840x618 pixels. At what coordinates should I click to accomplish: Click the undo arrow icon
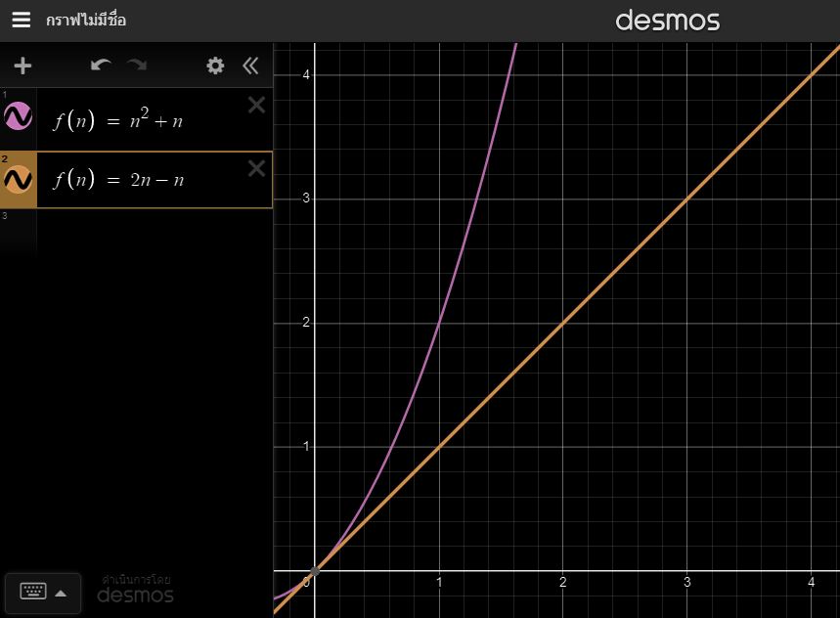point(101,66)
